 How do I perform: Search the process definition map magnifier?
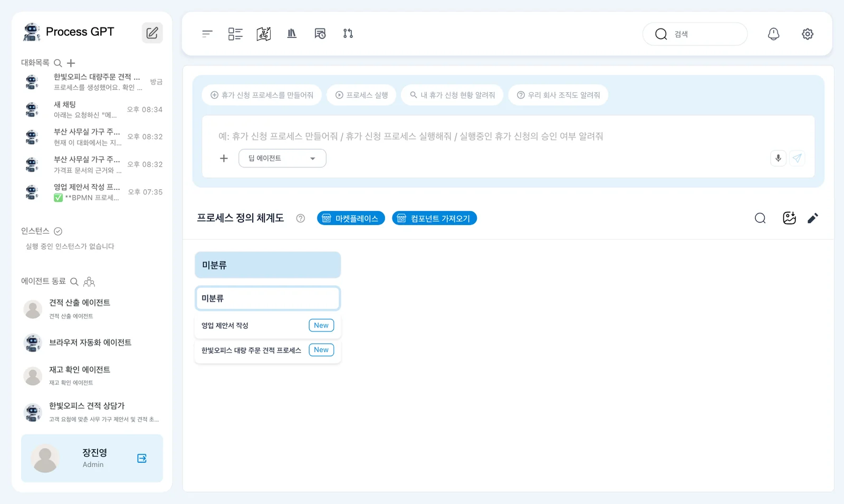(x=760, y=218)
